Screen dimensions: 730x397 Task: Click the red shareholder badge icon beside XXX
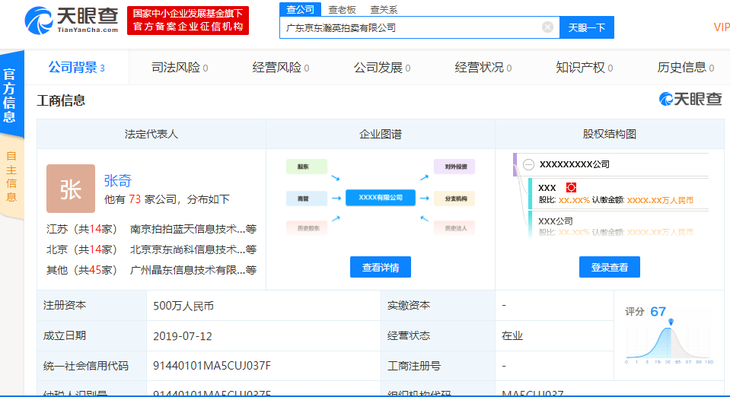click(x=571, y=188)
